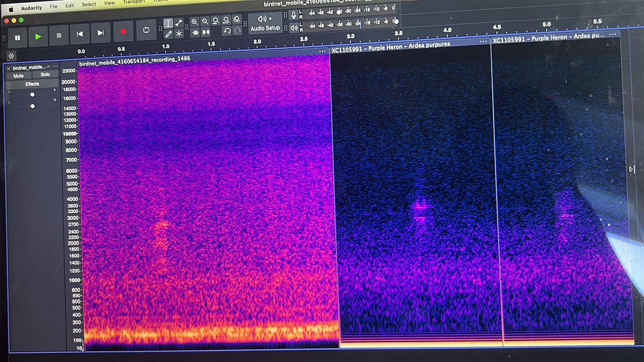Viewport: 644px width, 362px height.
Task: Click the Zoom toggle icon
Action: [237, 20]
